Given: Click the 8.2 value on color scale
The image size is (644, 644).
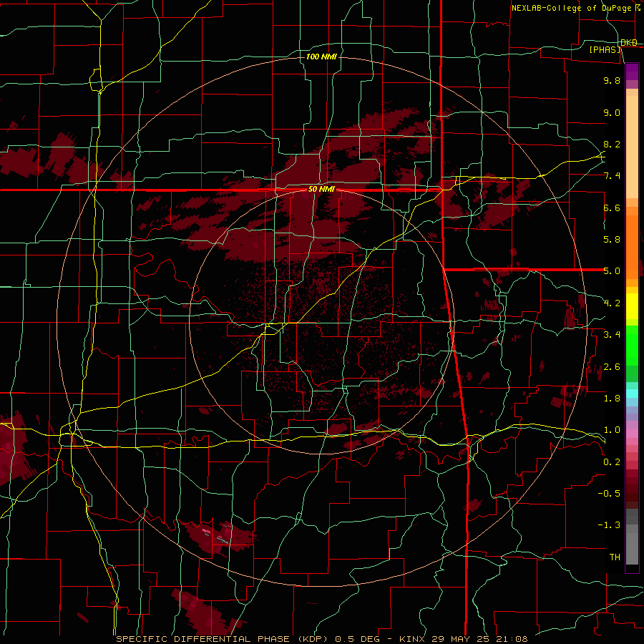Looking at the screenshot, I should click(612, 144).
